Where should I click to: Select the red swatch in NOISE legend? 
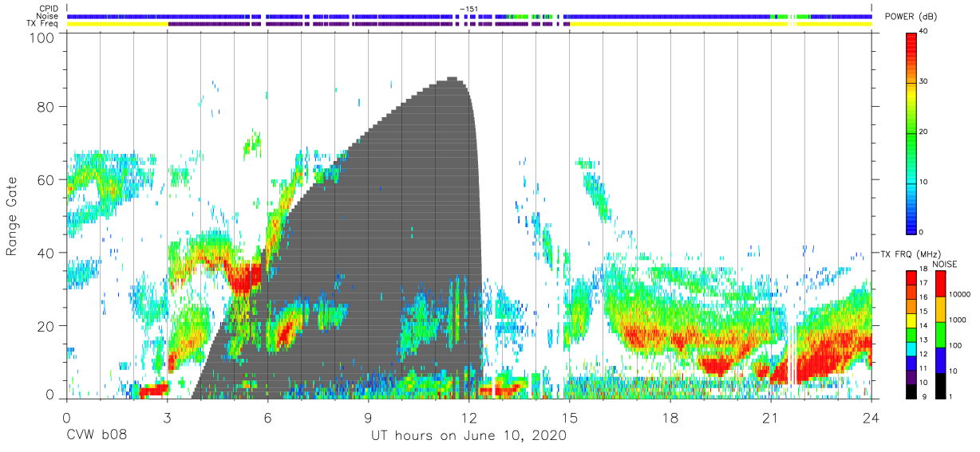[940, 284]
